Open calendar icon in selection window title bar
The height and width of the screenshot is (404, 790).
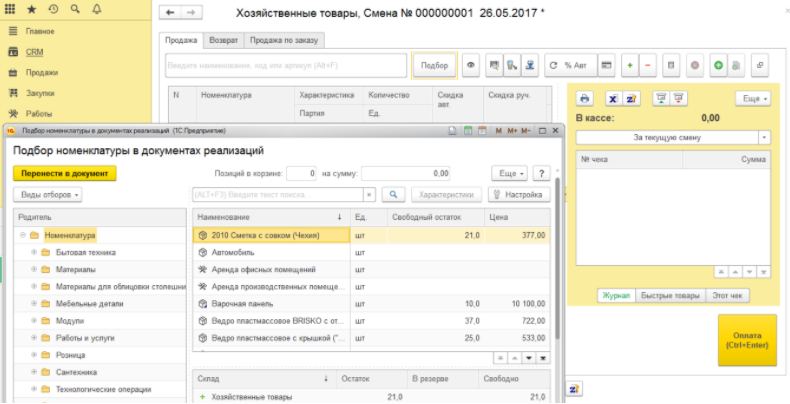(x=482, y=131)
